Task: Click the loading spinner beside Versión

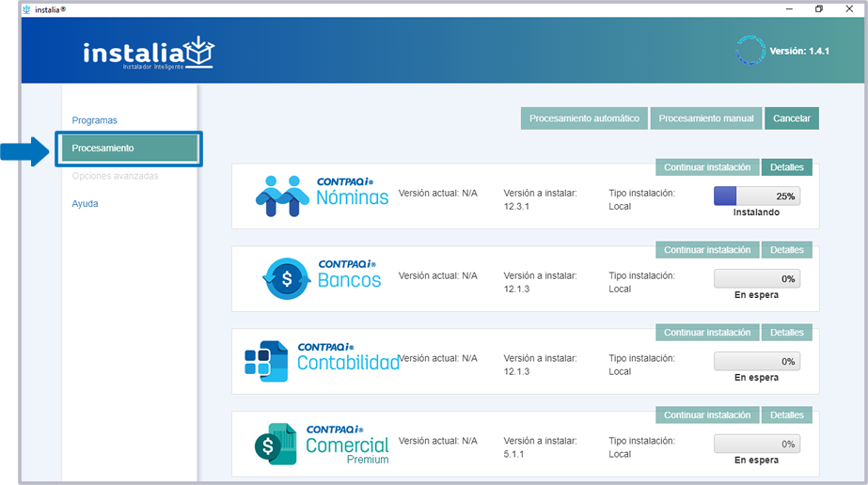Action: coord(750,51)
